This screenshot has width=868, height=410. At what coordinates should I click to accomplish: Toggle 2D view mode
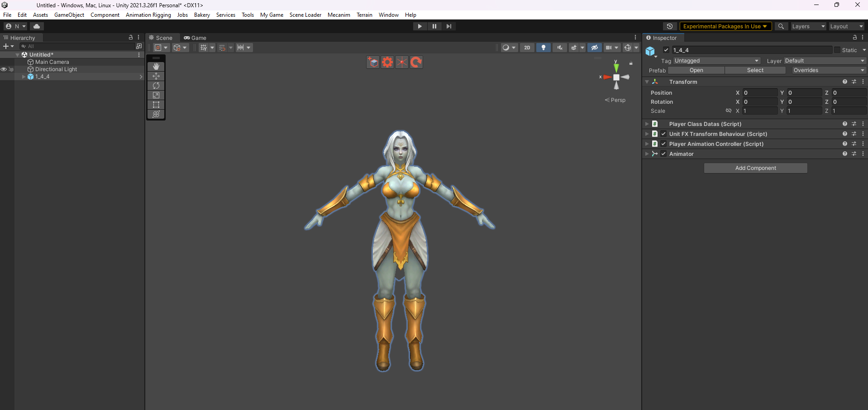pos(527,48)
